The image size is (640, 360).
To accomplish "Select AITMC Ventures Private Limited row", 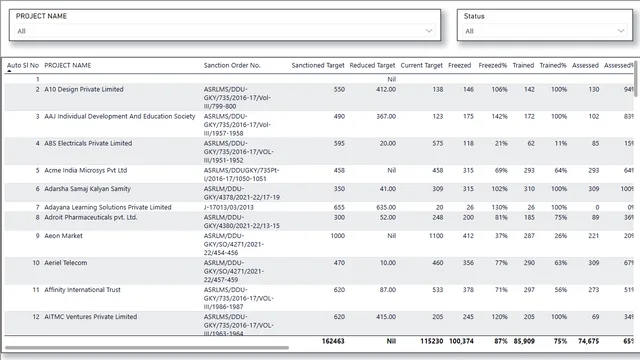I will (318, 324).
